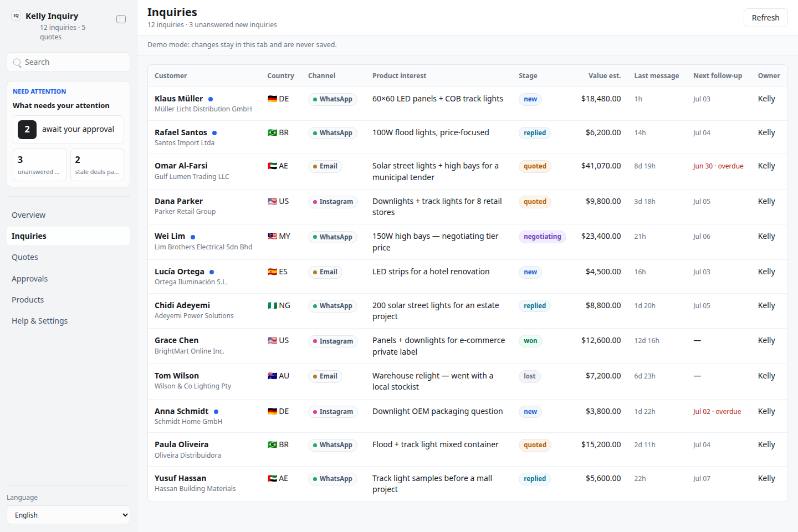Click the Value est. column header

click(x=605, y=76)
